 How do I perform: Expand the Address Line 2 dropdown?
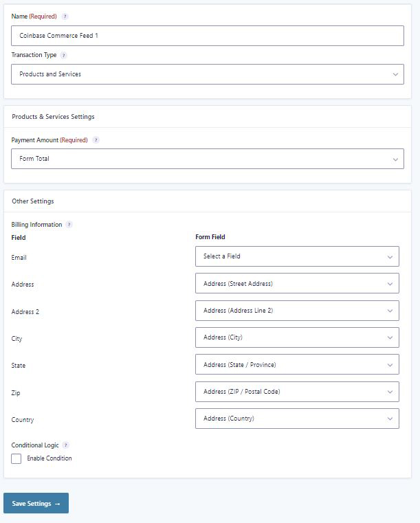click(297, 311)
